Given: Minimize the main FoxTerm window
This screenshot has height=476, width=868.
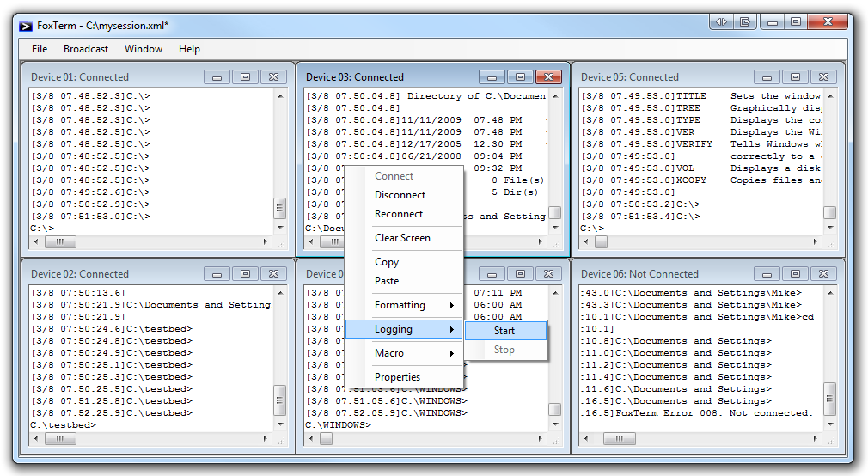Looking at the screenshot, I should click(x=773, y=22).
